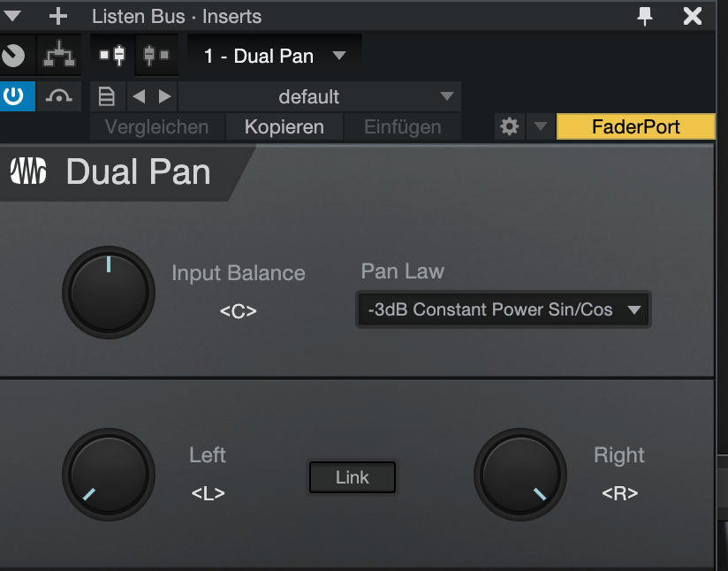
Task: Click the Input Balance knob
Action: click(x=109, y=293)
